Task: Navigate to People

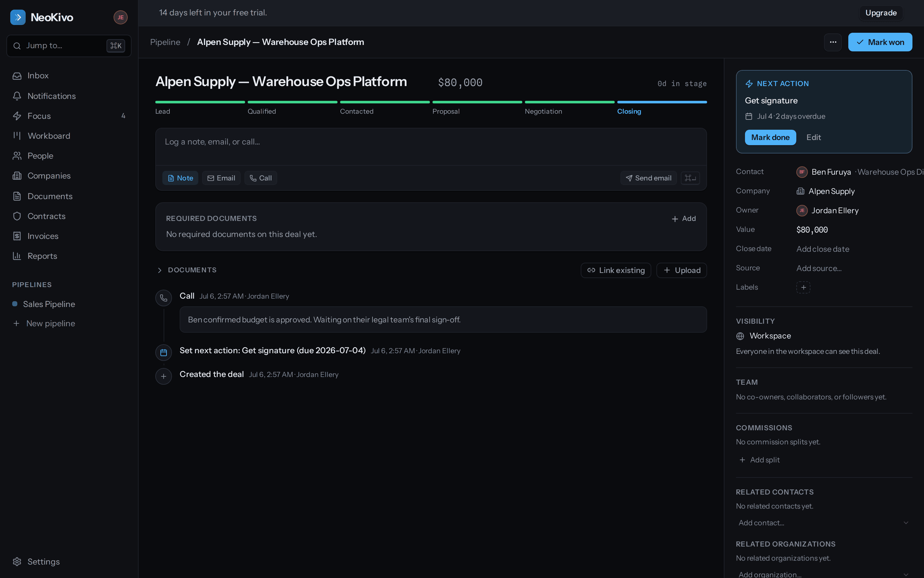Action: pos(69,156)
